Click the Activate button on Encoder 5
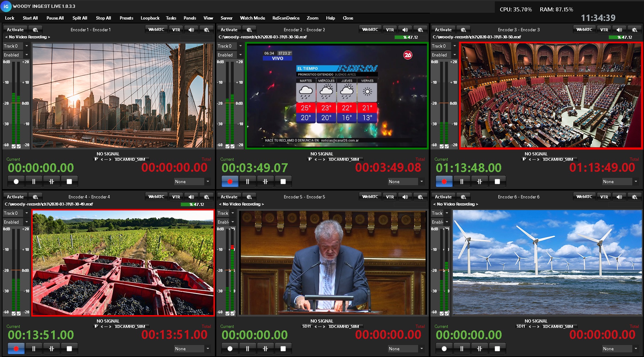This screenshot has width=644, height=357. (229, 197)
